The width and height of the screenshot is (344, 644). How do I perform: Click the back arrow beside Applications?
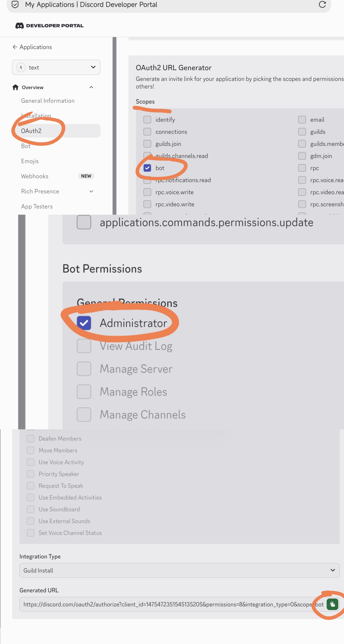coord(15,47)
